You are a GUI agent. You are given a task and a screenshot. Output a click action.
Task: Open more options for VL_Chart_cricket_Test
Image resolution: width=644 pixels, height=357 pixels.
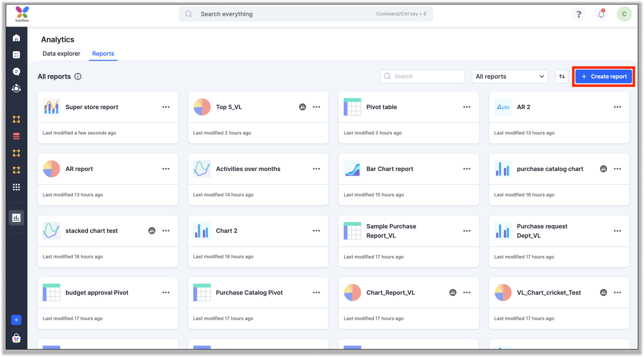(617, 292)
